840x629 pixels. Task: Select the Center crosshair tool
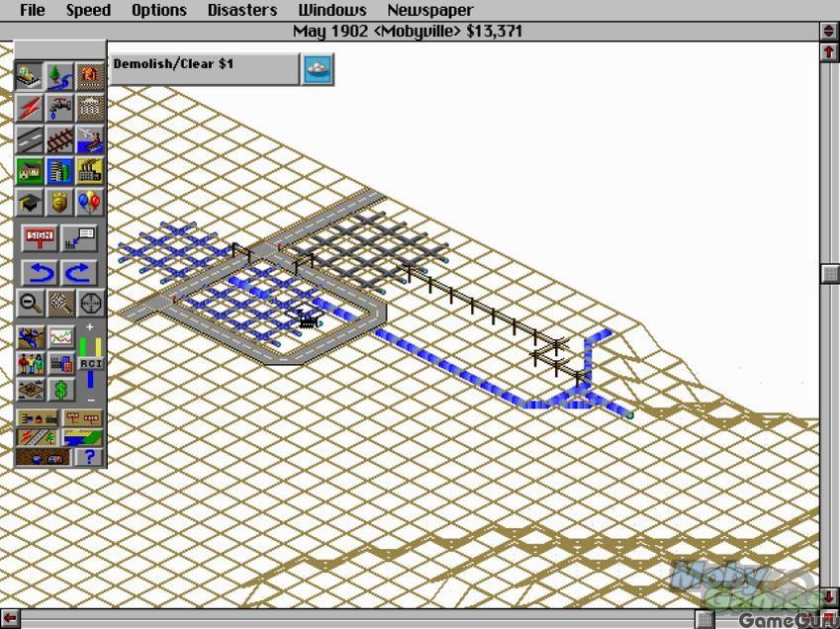point(90,304)
